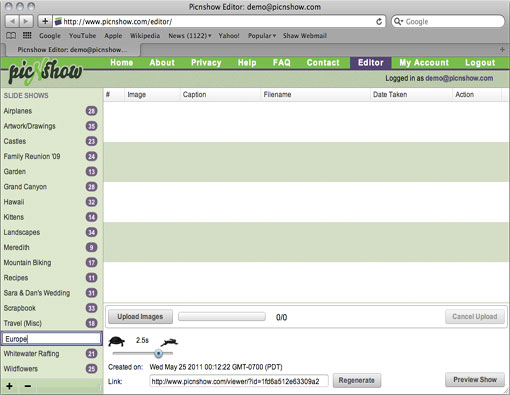Click the Upload Images button

tap(140, 317)
